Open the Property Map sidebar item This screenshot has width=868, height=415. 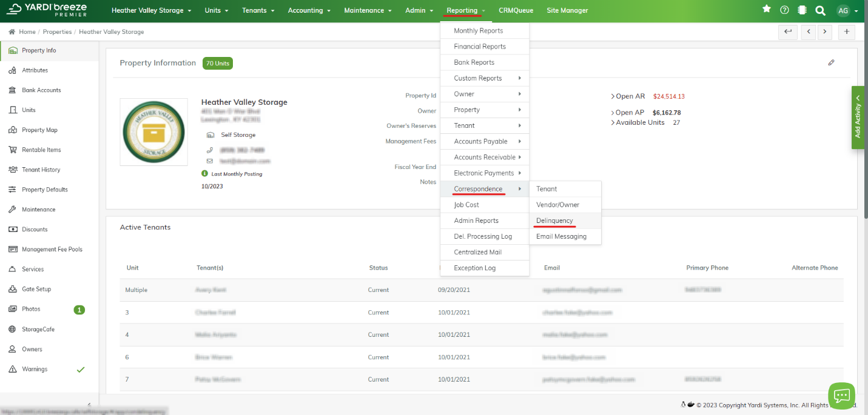pyautogui.click(x=39, y=130)
